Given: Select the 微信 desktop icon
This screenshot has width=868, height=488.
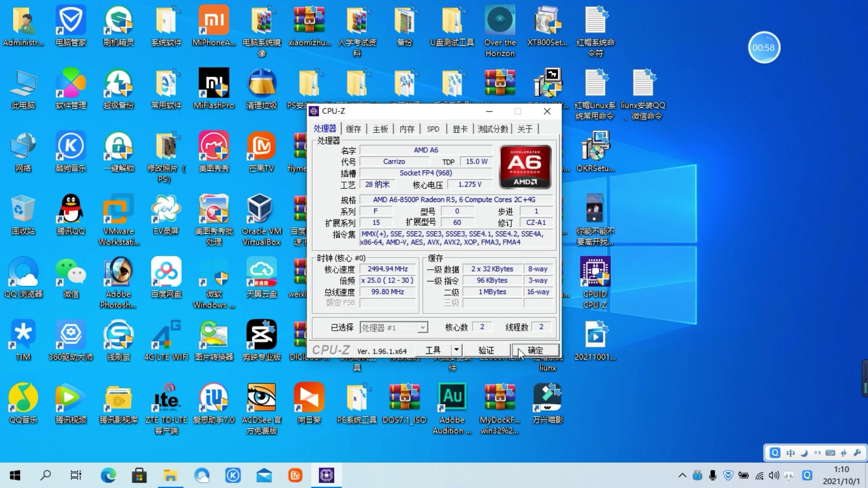Looking at the screenshot, I should point(71,277).
